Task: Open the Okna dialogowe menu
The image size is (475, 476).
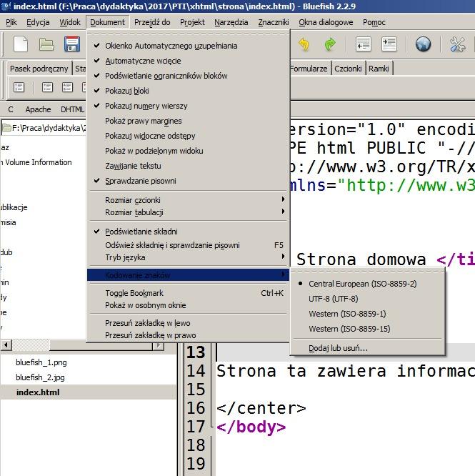Action: click(x=326, y=22)
